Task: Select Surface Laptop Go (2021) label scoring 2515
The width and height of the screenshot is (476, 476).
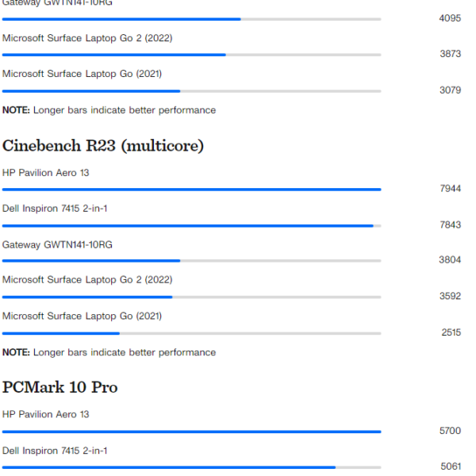Action: coord(82,316)
